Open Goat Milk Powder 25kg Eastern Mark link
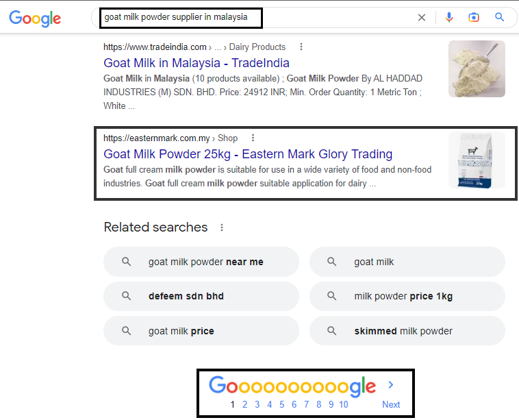 click(x=248, y=153)
